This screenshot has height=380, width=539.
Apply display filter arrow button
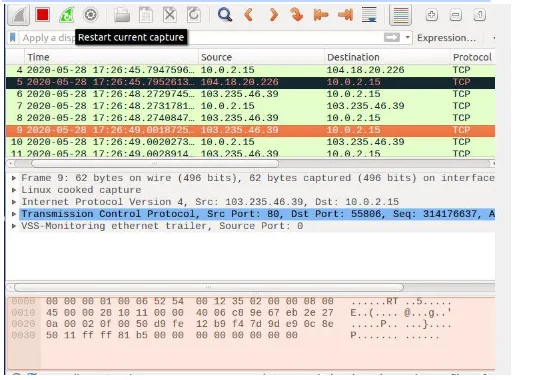click(x=392, y=37)
